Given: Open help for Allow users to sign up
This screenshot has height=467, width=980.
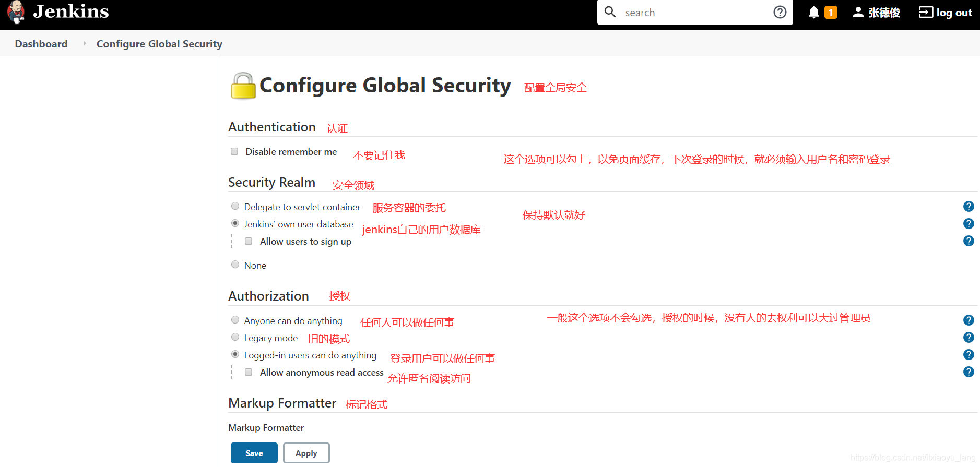Looking at the screenshot, I should (x=969, y=241).
